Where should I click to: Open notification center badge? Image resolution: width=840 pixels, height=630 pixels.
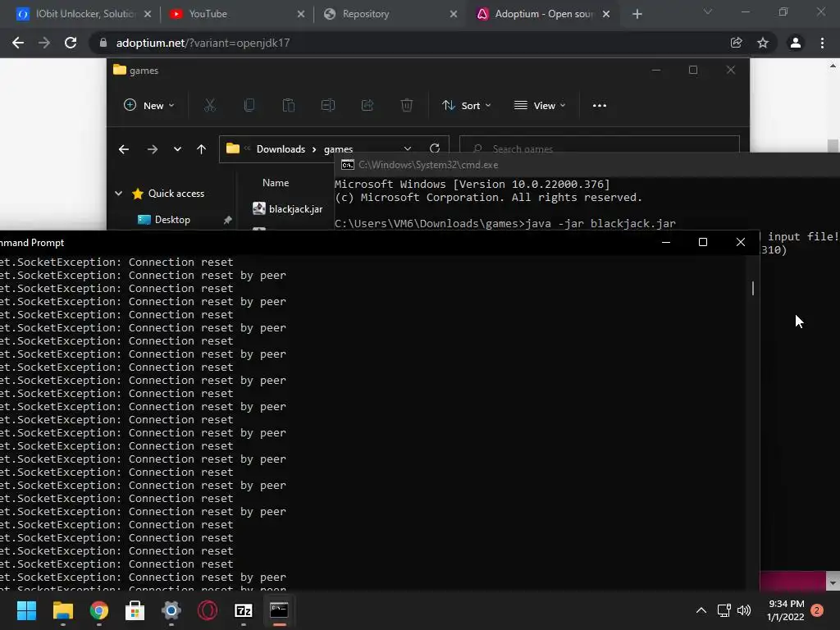817,610
